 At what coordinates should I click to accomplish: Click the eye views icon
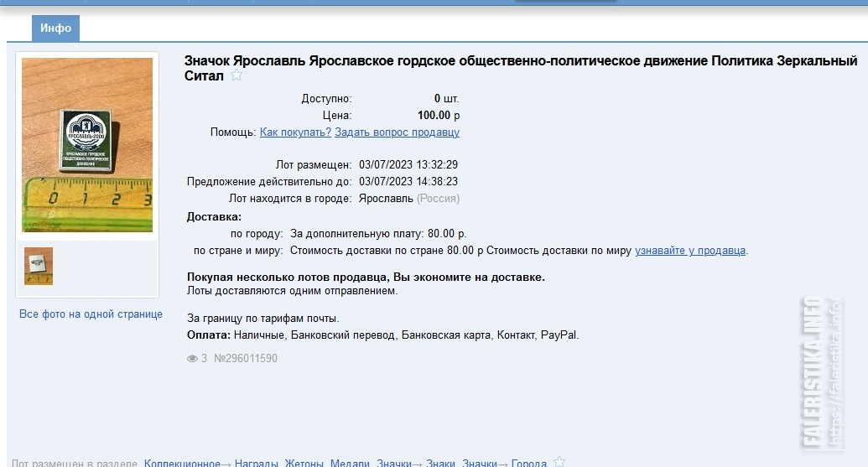coord(191,359)
